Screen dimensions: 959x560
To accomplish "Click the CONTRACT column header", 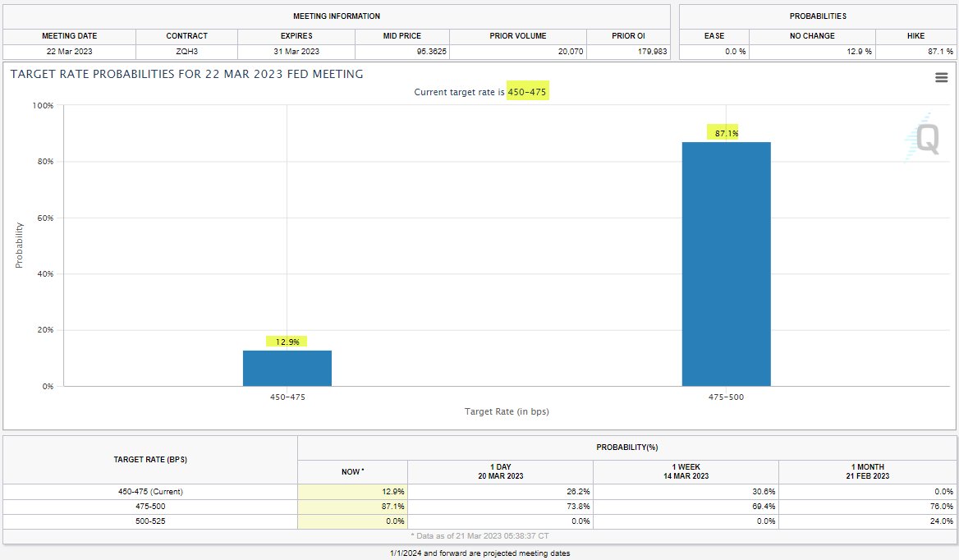I will pyautogui.click(x=186, y=36).
